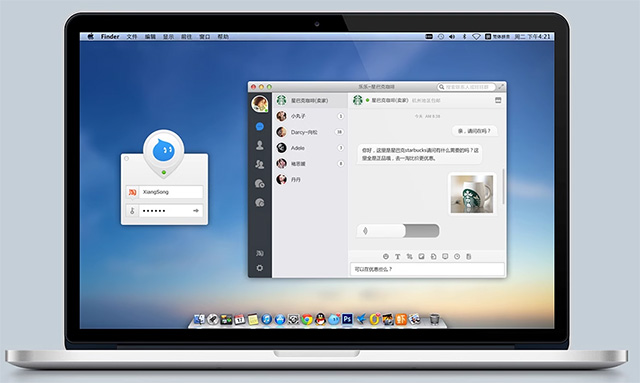Open text font options T icon

coord(398,256)
